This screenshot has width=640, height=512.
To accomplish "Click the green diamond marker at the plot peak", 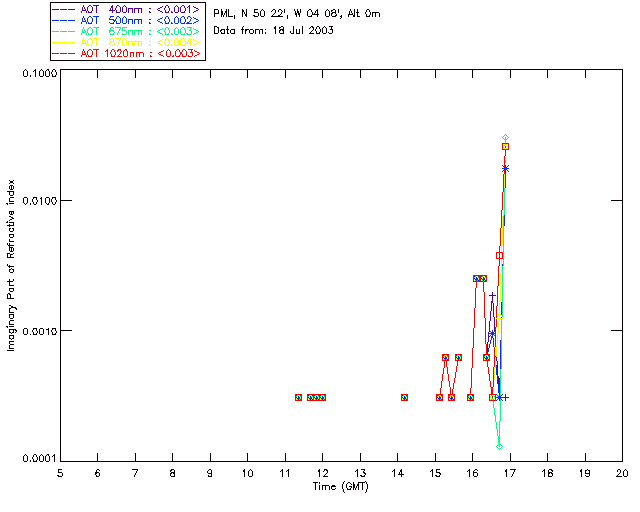I will (x=506, y=138).
